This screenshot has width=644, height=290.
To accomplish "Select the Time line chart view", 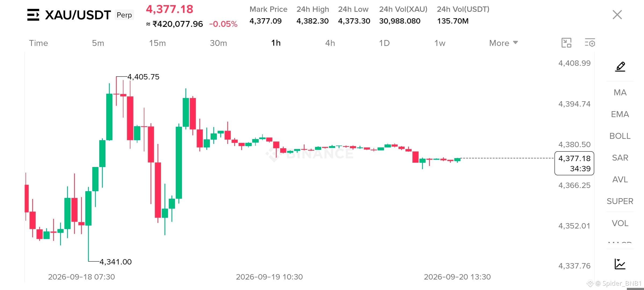I will (38, 43).
